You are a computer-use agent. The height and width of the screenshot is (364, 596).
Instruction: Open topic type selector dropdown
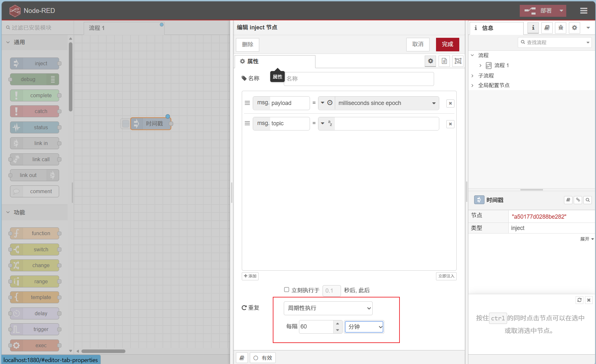[326, 124]
